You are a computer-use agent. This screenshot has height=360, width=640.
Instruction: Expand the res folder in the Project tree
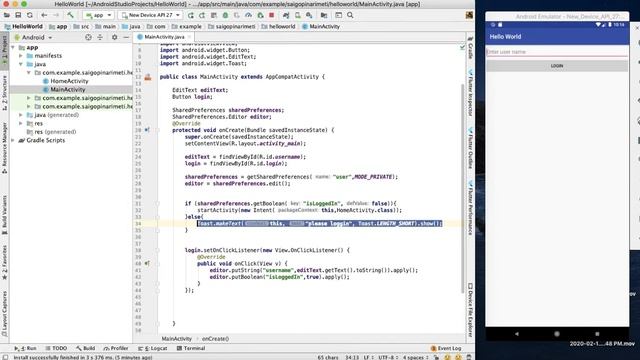point(21,123)
